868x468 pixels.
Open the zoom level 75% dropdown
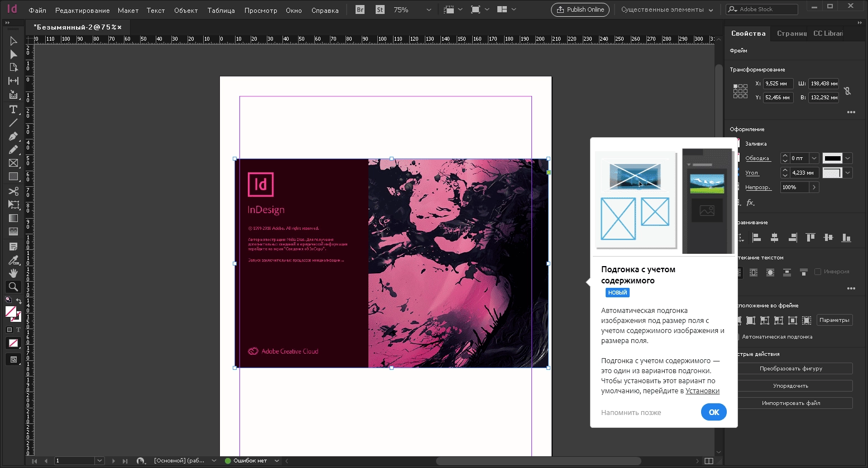[x=429, y=10]
